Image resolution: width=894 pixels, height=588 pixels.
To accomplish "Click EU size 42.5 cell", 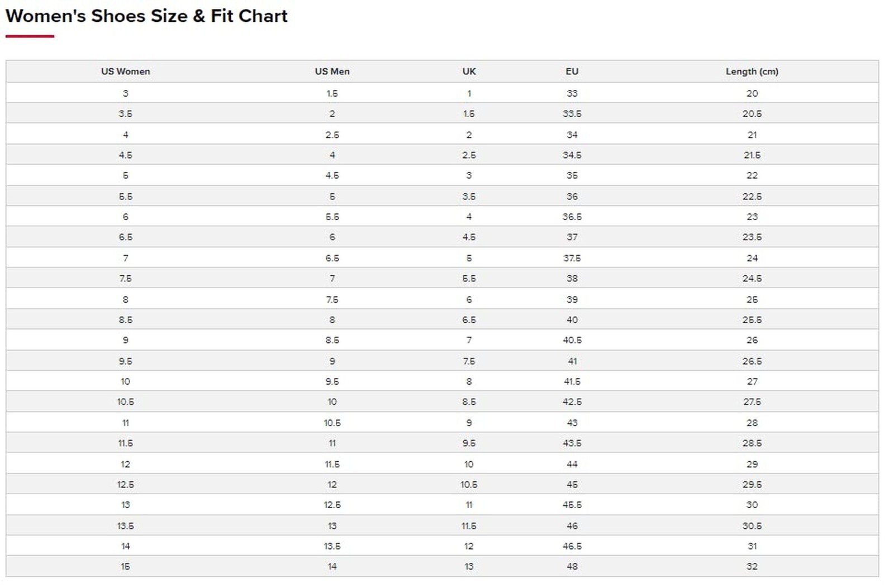I will (x=572, y=402).
